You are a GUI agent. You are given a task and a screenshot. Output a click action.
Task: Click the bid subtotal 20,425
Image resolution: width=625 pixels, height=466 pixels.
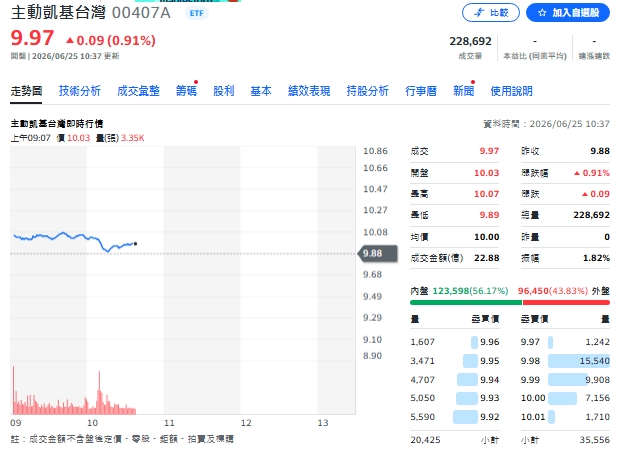coord(425,440)
